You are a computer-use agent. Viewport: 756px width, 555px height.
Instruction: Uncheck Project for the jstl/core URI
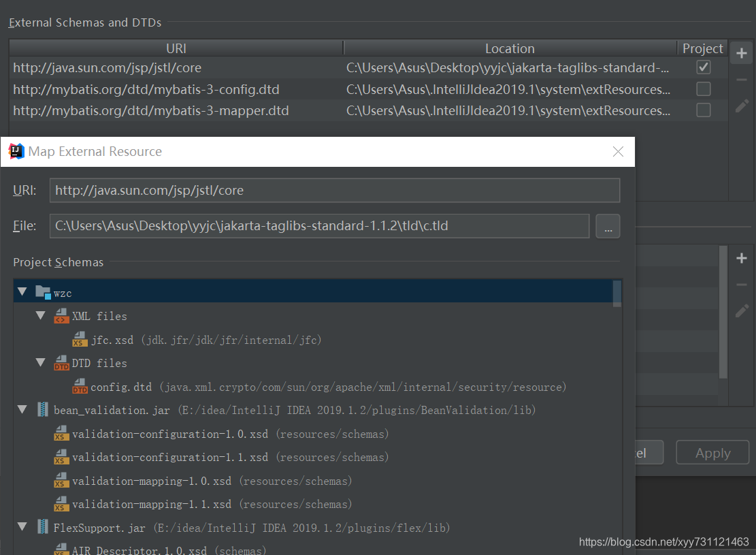[x=703, y=67]
